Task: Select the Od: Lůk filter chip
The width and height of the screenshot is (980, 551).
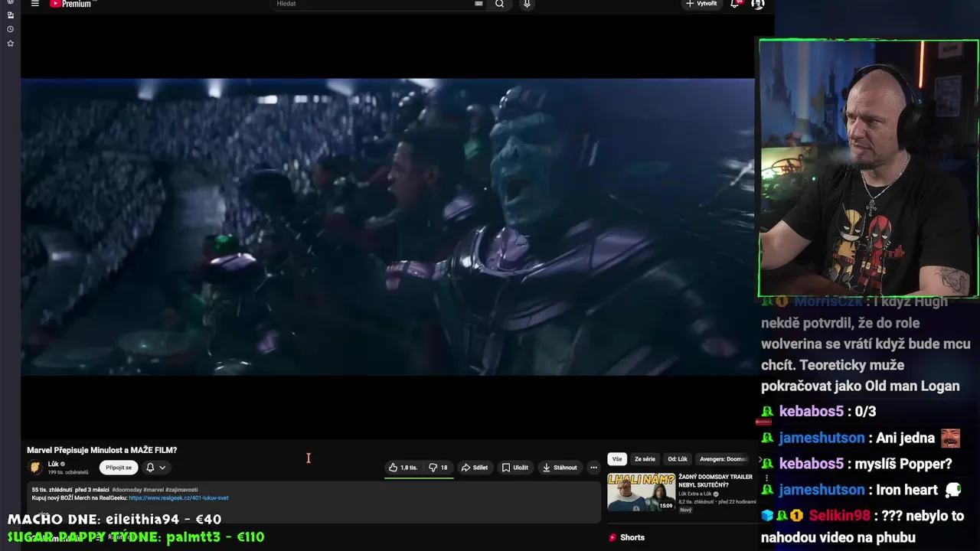Action: (x=678, y=459)
